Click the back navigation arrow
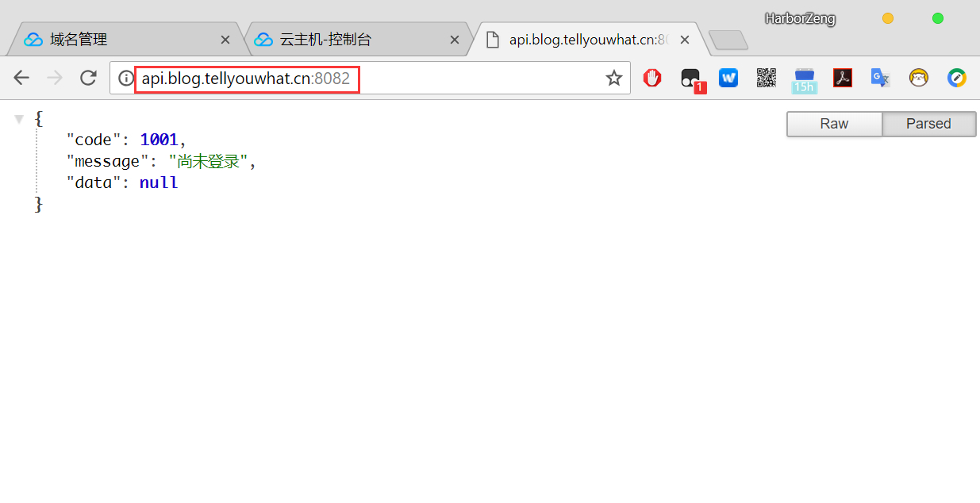The width and height of the screenshot is (980, 503). point(21,78)
